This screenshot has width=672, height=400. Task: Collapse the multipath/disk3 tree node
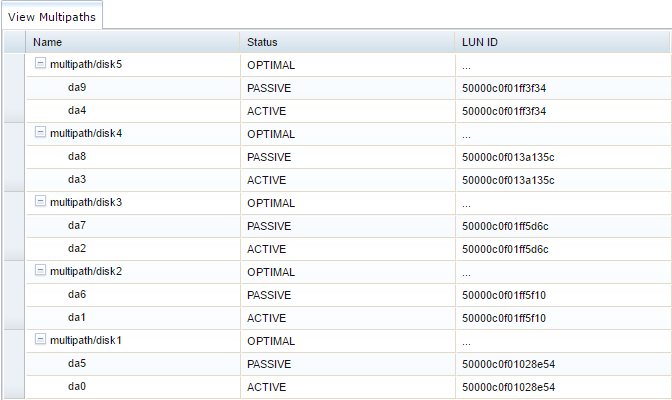click(x=40, y=201)
